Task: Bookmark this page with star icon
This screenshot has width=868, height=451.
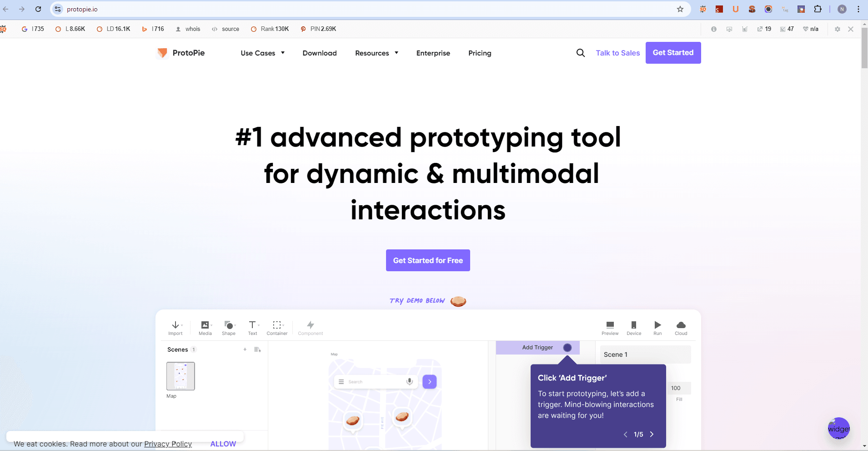Action: 680,9
